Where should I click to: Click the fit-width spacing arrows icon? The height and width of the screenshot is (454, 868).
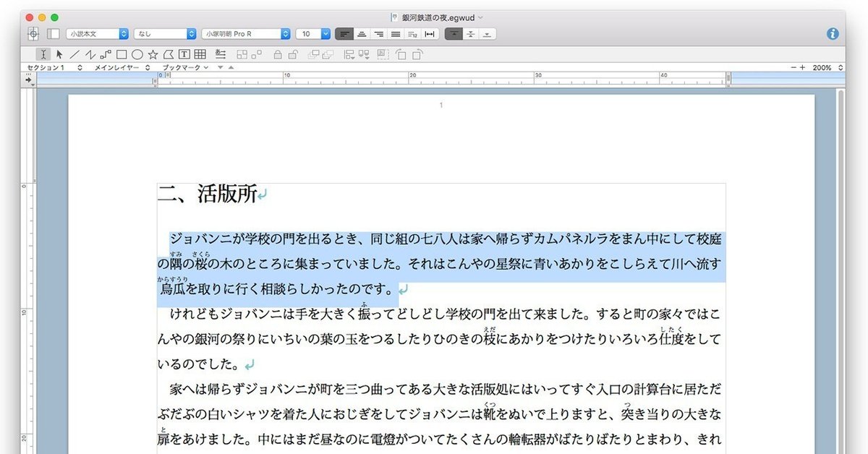coord(430,34)
